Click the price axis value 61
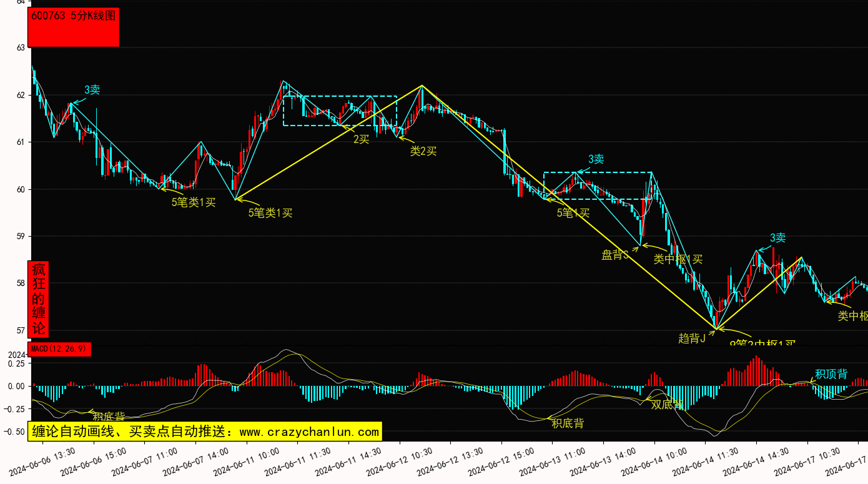This screenshot has height=484, width=868. click(21, 142)
